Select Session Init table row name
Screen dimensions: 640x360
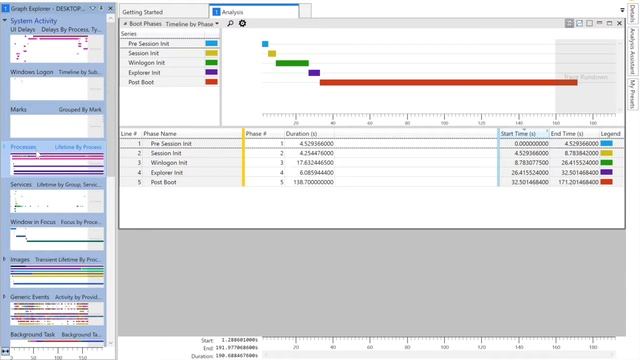166,153
